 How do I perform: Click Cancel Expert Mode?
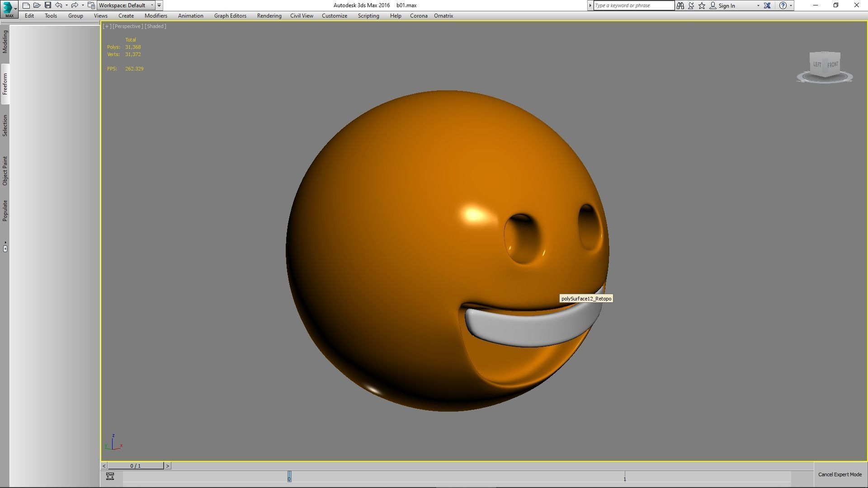pos(840,474)
